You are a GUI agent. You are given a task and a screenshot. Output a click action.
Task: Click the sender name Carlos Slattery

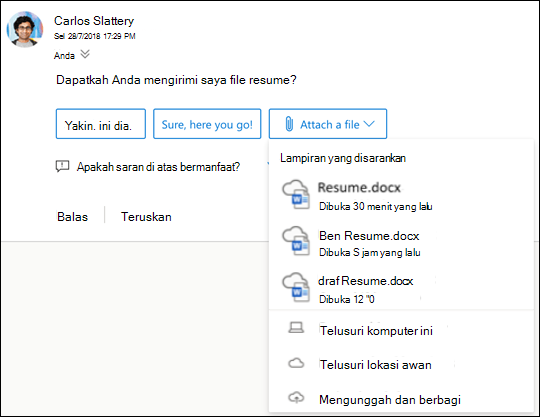click(x=94, y=21)
